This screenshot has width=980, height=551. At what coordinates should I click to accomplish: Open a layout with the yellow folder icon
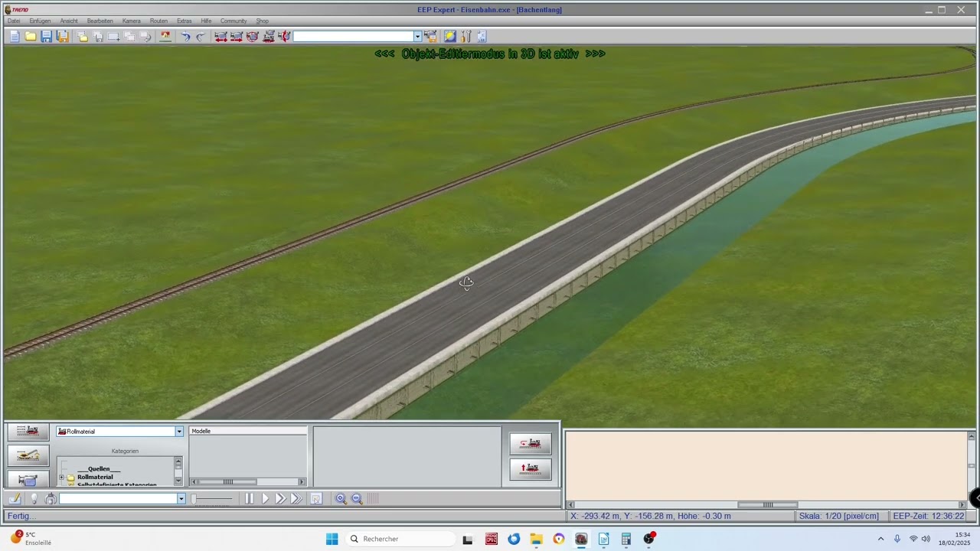(x=31, y=36)
